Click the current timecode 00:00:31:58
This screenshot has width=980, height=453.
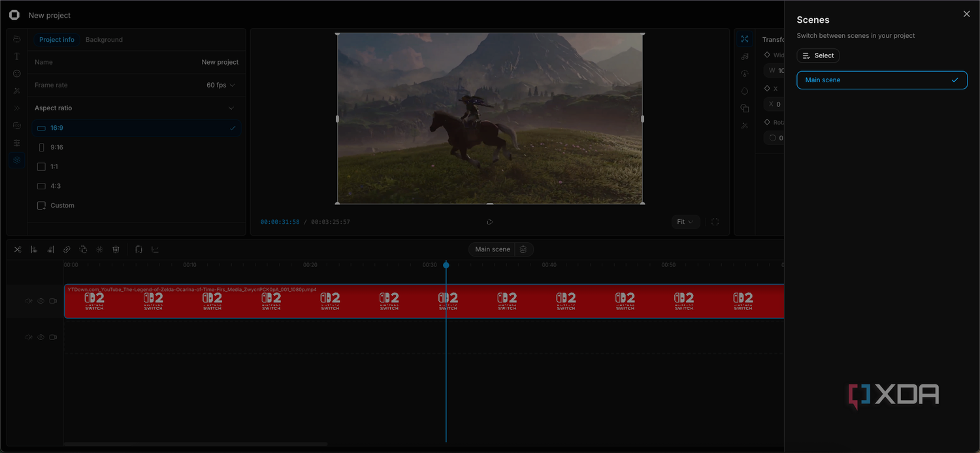coord(280,222)
